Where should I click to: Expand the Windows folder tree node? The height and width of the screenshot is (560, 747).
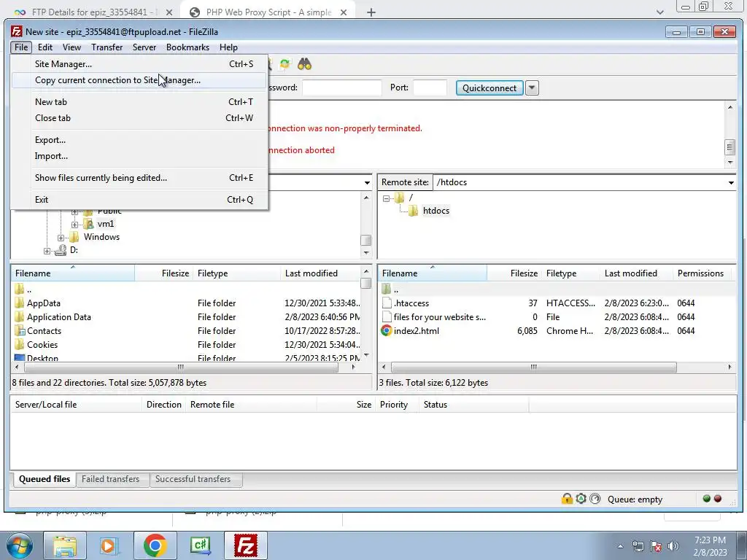pyautogui.click(x=61, y=238)
